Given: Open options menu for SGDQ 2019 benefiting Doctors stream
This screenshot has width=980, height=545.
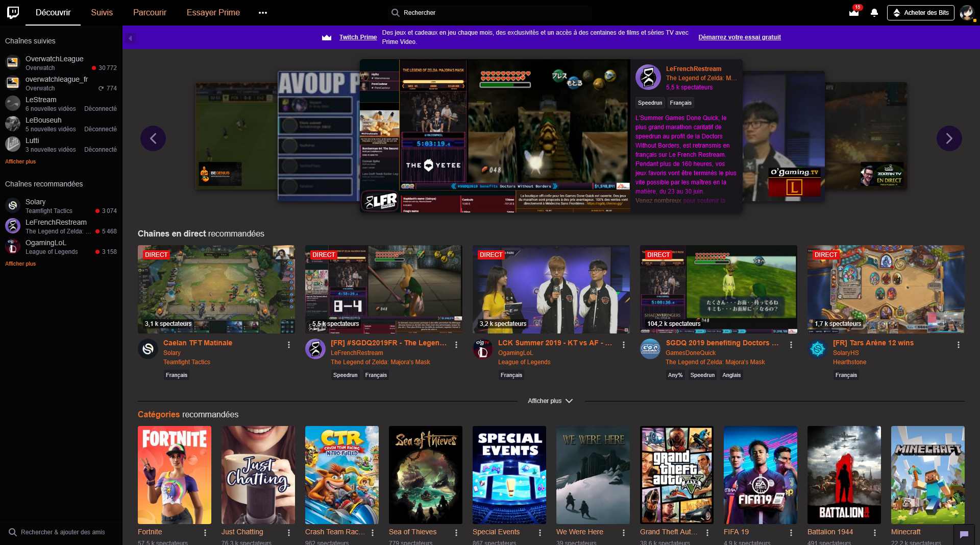Looking at the screenshot, I should tap(791, 345).
